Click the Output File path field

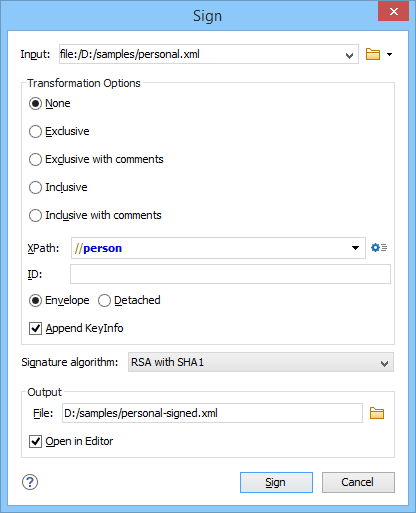tap(212, 413)
